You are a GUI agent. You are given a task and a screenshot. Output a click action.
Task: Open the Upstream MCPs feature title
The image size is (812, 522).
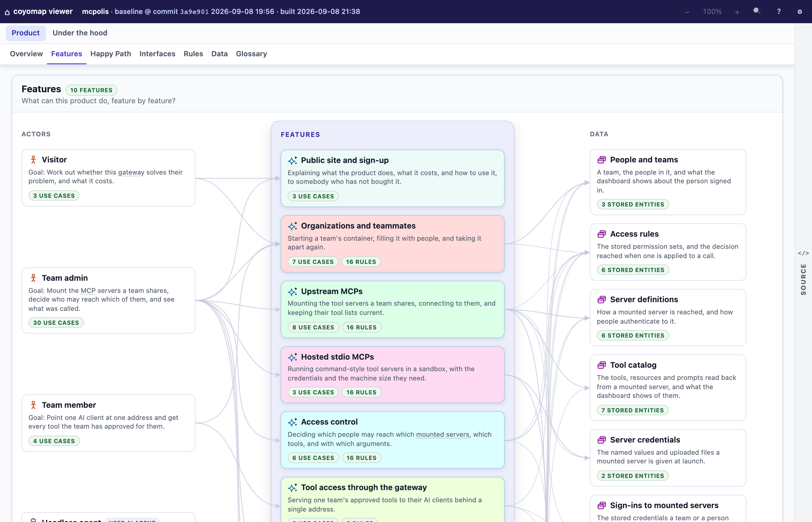[332, 291]
